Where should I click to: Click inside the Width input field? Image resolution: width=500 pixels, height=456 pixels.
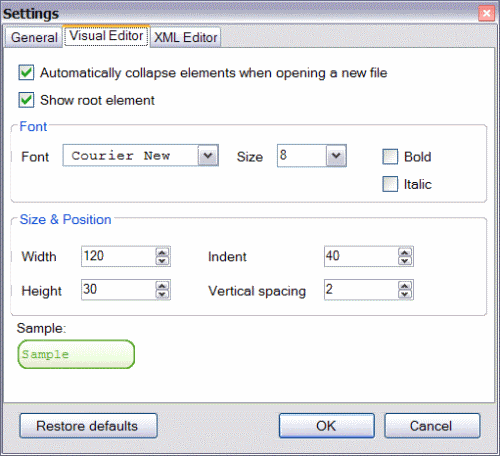click(x=118, y=256)
